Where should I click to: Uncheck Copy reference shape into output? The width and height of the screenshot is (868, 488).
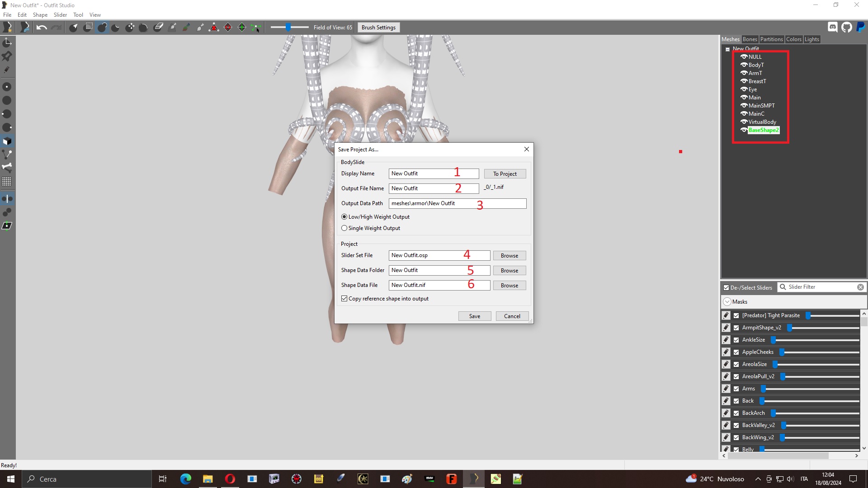tap(344, 299)
